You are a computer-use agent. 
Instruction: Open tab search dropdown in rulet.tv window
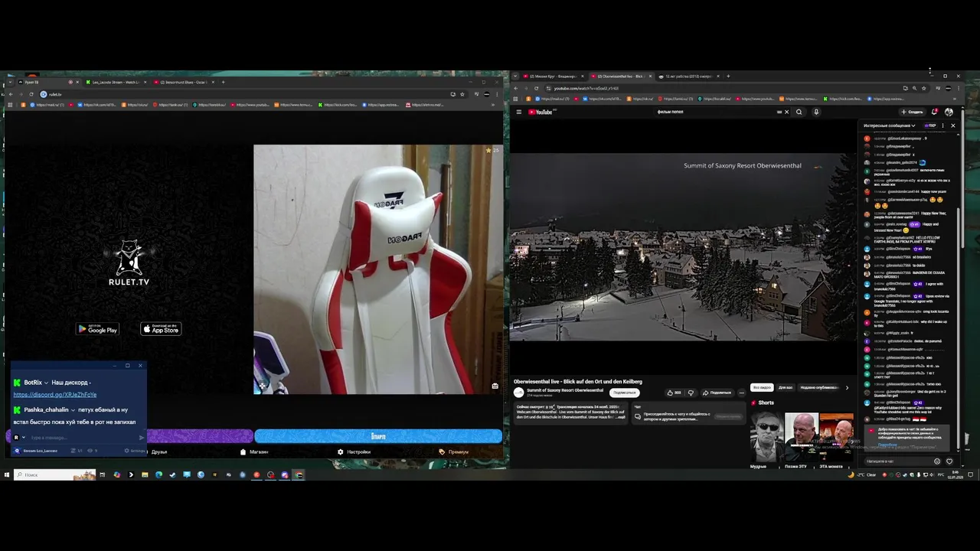(x=10, y=82)
